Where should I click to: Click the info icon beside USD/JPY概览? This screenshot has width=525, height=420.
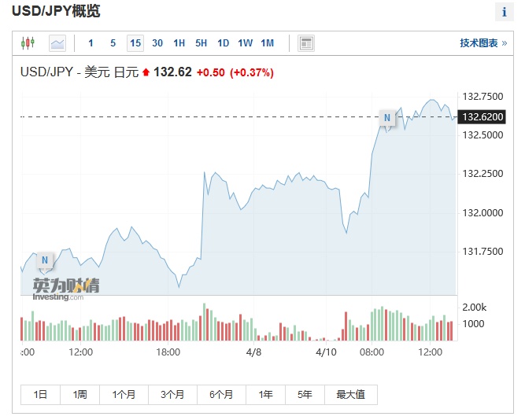(504, 12)
